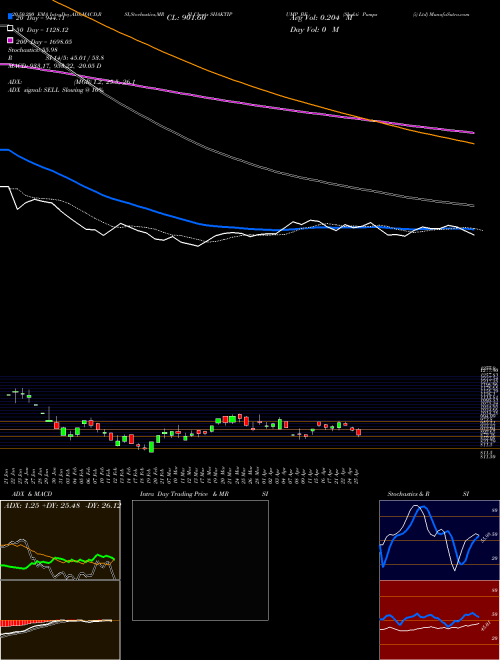Select the 'Avg Vol: 0.204 M' text

click(321, 18)
